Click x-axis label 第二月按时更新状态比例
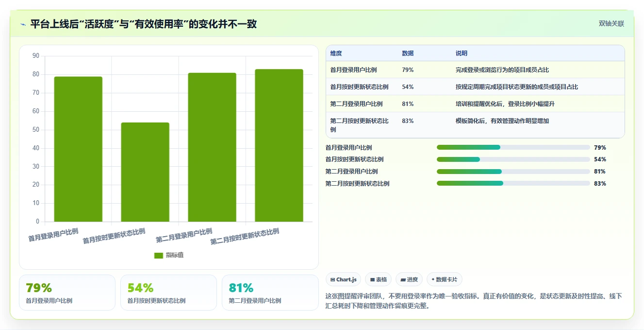 point(245,237)
